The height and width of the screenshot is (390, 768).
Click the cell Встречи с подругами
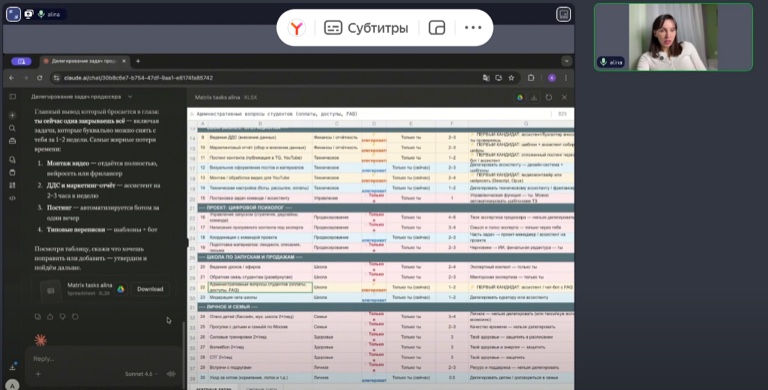tap(260, 367)
